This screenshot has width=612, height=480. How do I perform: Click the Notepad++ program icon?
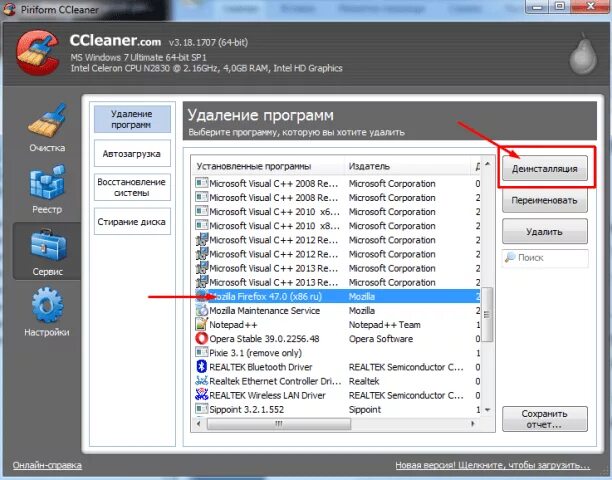click(201, 324)
